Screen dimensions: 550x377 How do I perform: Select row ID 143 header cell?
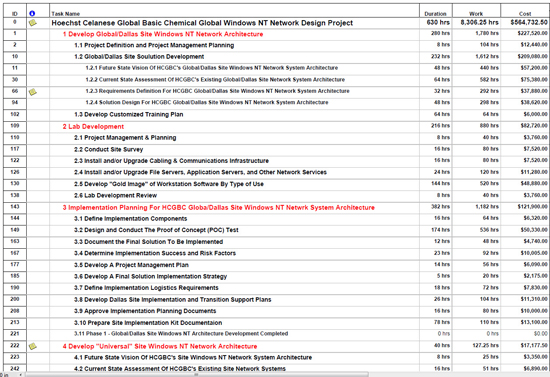tap(15, 207)
